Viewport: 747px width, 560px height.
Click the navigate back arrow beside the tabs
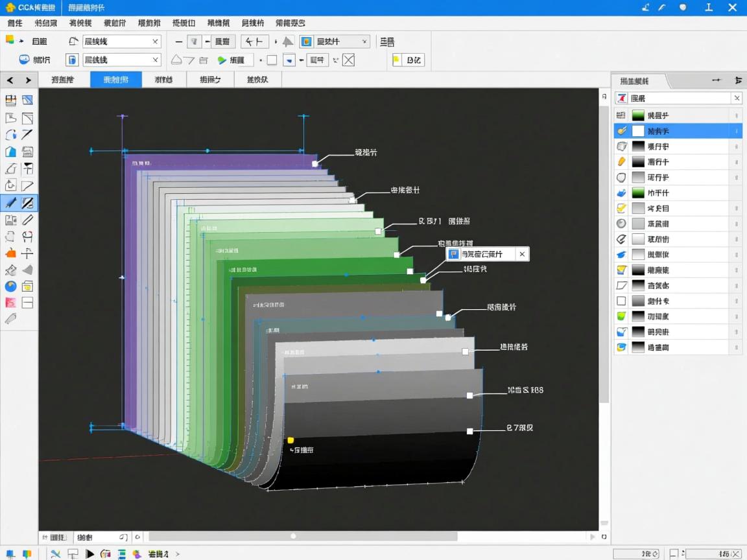tap(10, 80)
